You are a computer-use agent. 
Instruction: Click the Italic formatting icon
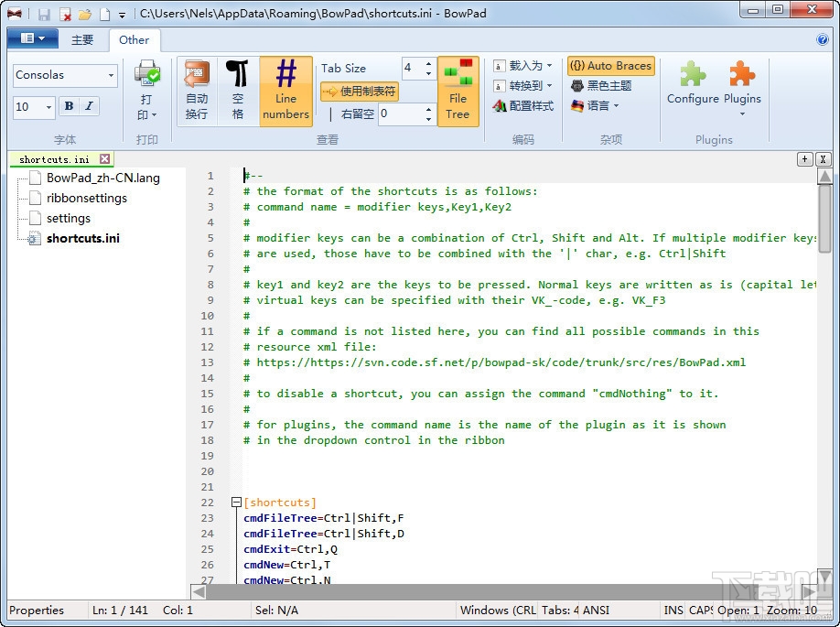tap(89, 107)
